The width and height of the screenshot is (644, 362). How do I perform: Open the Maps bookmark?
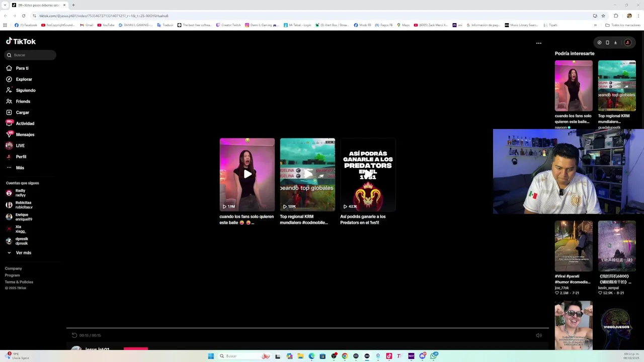(x=403, y=25)
